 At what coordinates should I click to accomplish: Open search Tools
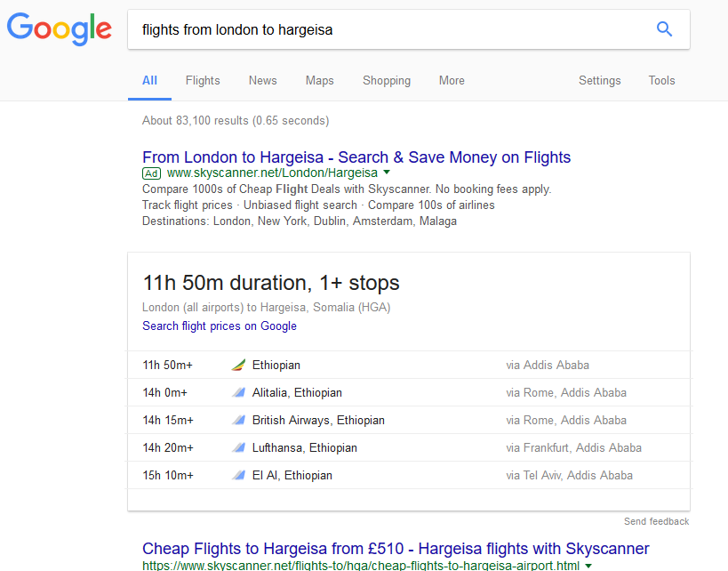point(661,80)
